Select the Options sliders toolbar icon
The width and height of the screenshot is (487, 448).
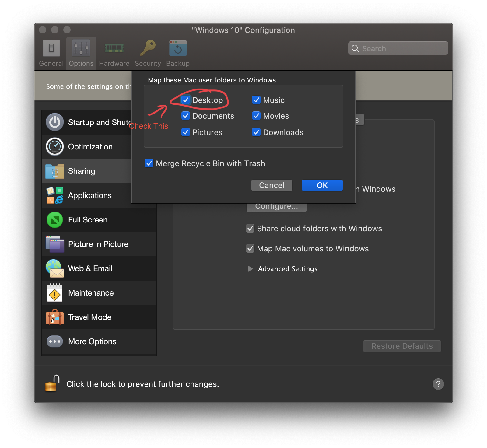(x=81, y=48)
